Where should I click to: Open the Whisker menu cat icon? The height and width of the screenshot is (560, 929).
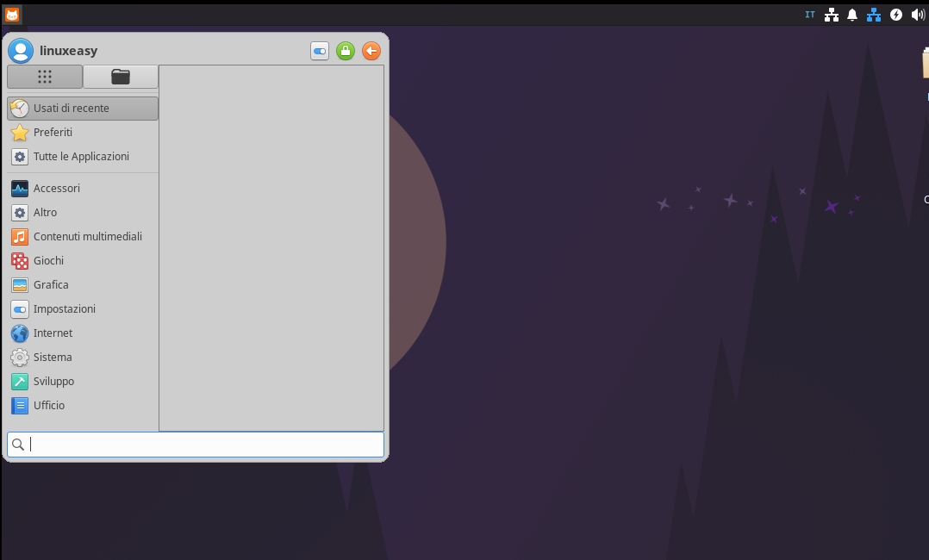[x=12, y=15]
